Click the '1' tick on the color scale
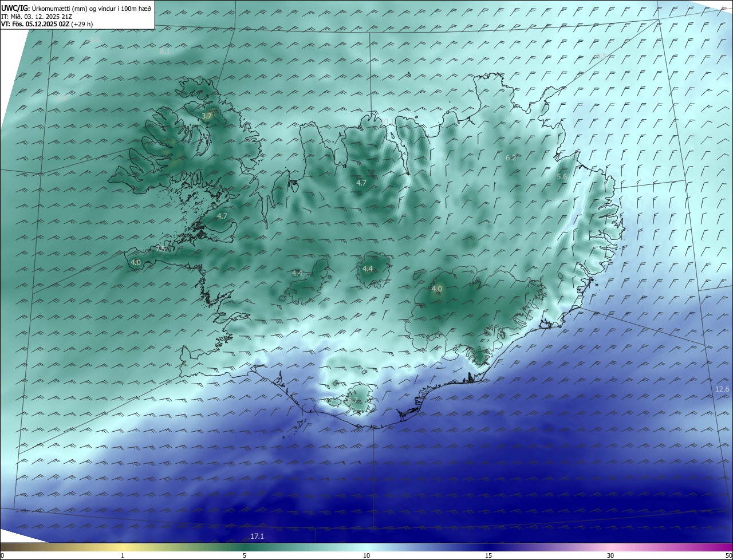The width and height of the screenshot is (733, 560). (x=123, y=555)
